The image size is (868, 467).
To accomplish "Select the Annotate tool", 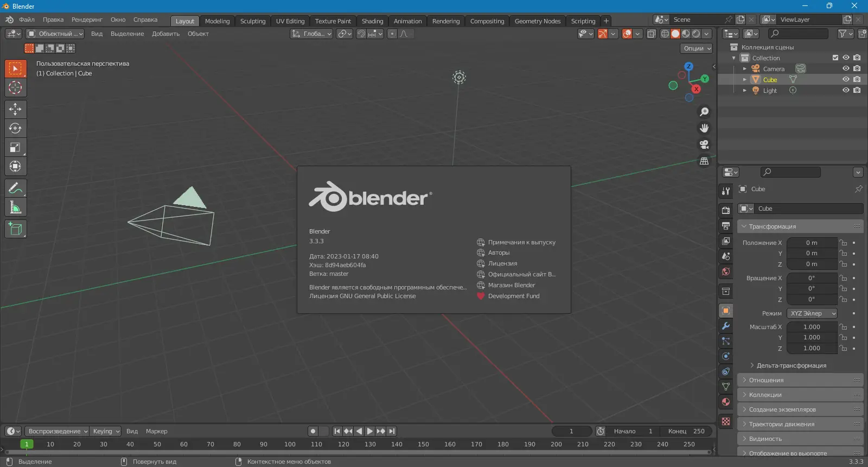I will point(15,188).
